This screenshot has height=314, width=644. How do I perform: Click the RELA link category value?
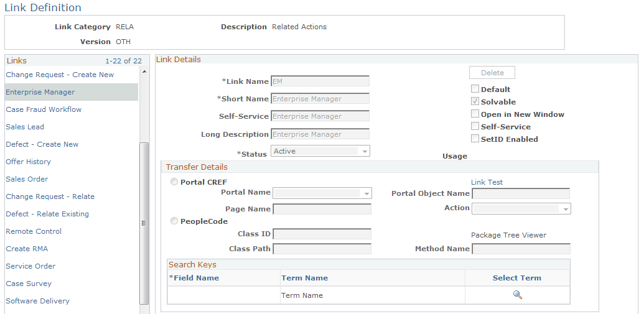coord(125,27)
